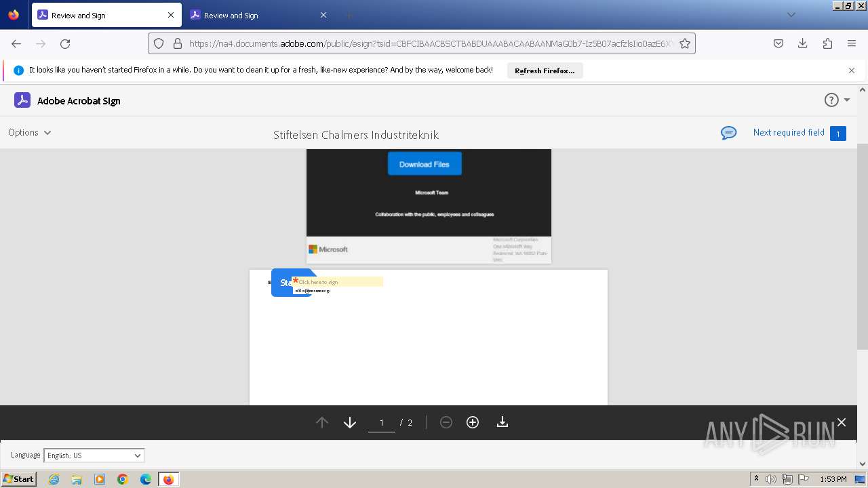
Task: Launch Google Chrome from taskbar
Action: tap(123, 479)
